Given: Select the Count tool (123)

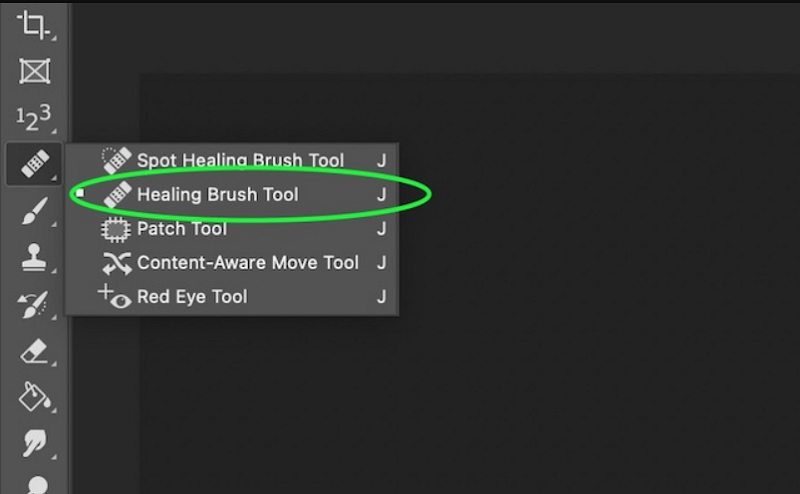Looking at the screenshot, I should [35, 119].
